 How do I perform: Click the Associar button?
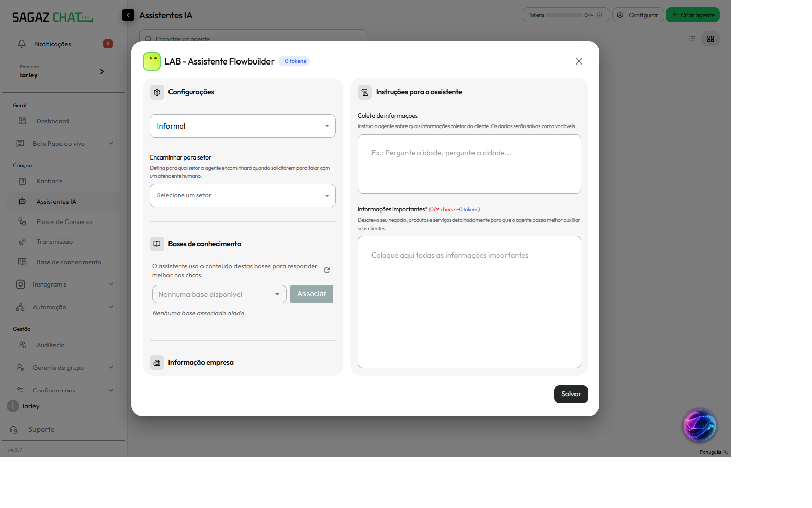tap(312, 294)
